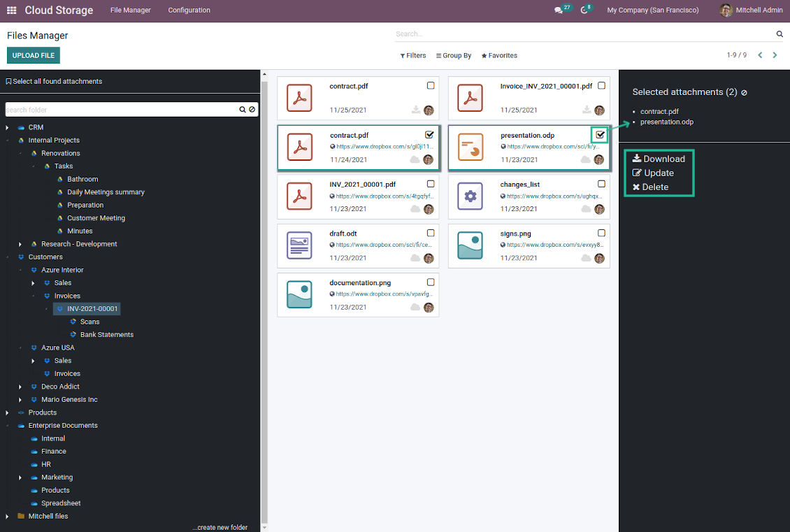Screen dimensions: 790x532
Task: Click the folder tree scrollbar up arrow
Action: tap(264, 74)
